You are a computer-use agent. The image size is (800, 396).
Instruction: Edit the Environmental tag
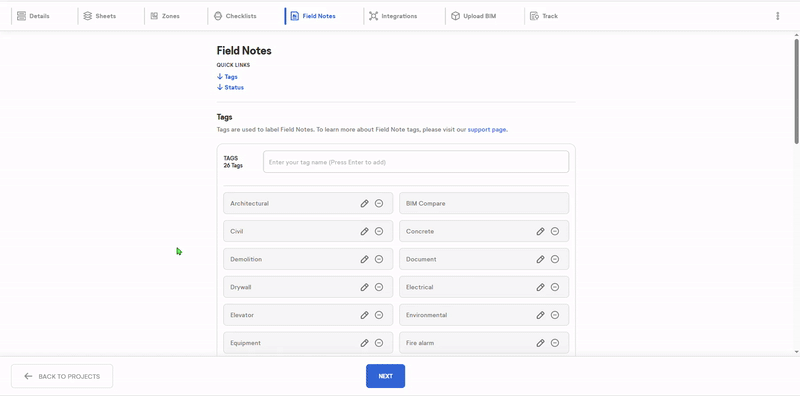pyautogui.click(x=540, y=315)
